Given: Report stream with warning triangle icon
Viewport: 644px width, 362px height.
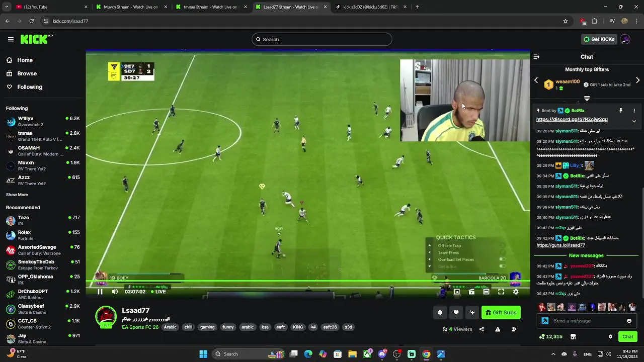Looking at the screenshot, I should [498, 329].
